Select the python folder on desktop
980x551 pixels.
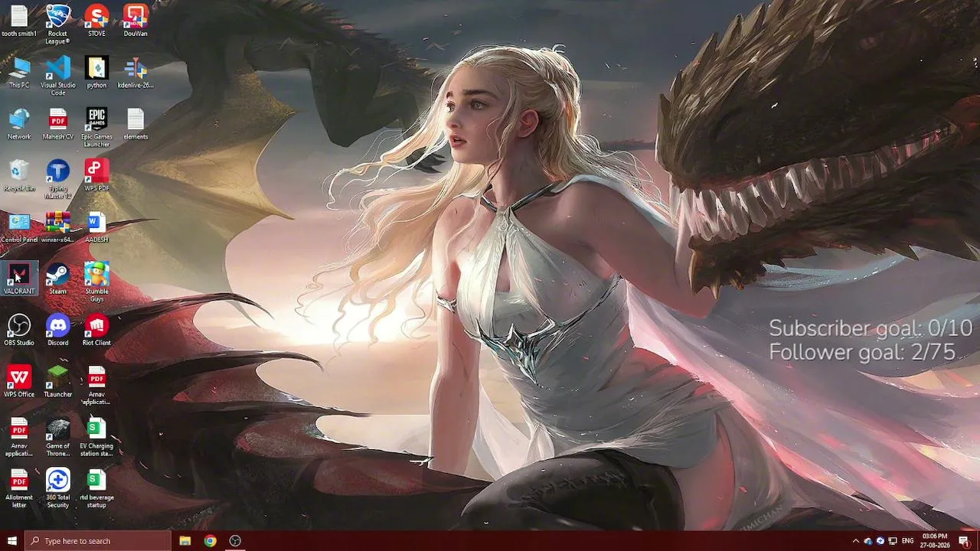coord(96,73)
